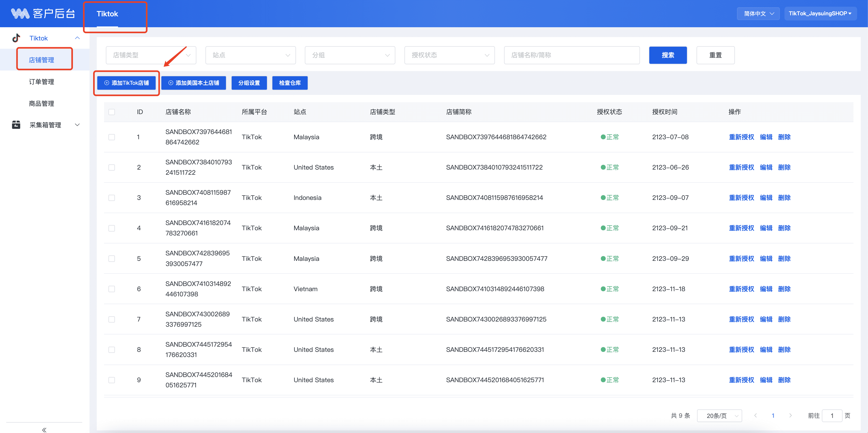The width and height of the screenshot is (868, 433).
Task: Click 删除 for shop ID 6
Action: 784,289
